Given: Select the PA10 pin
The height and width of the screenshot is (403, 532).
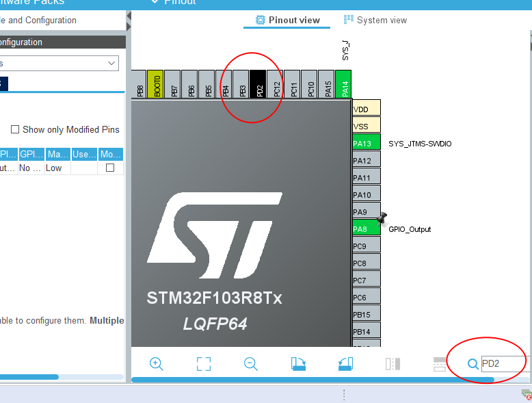Looking at the screenshot, I should click(367, 193).
